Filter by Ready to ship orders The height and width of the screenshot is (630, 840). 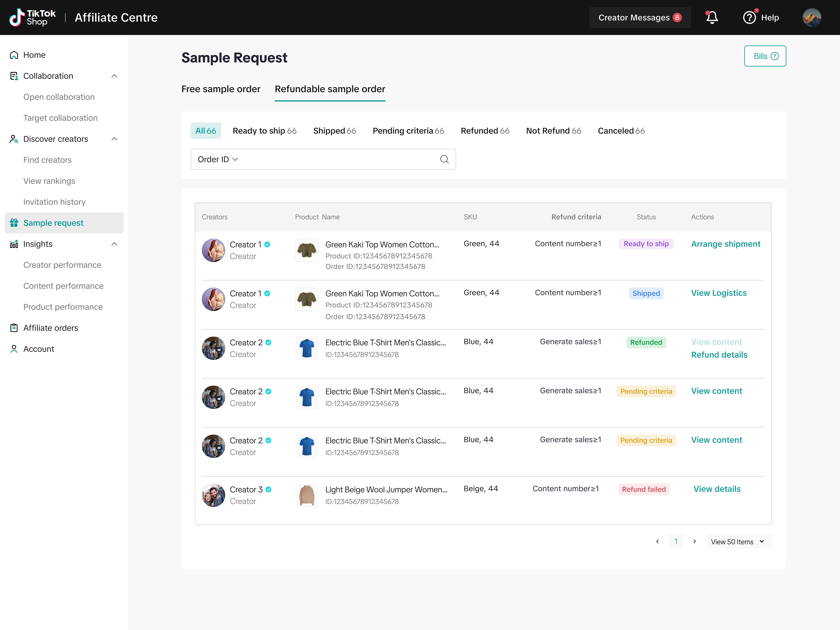265,131
